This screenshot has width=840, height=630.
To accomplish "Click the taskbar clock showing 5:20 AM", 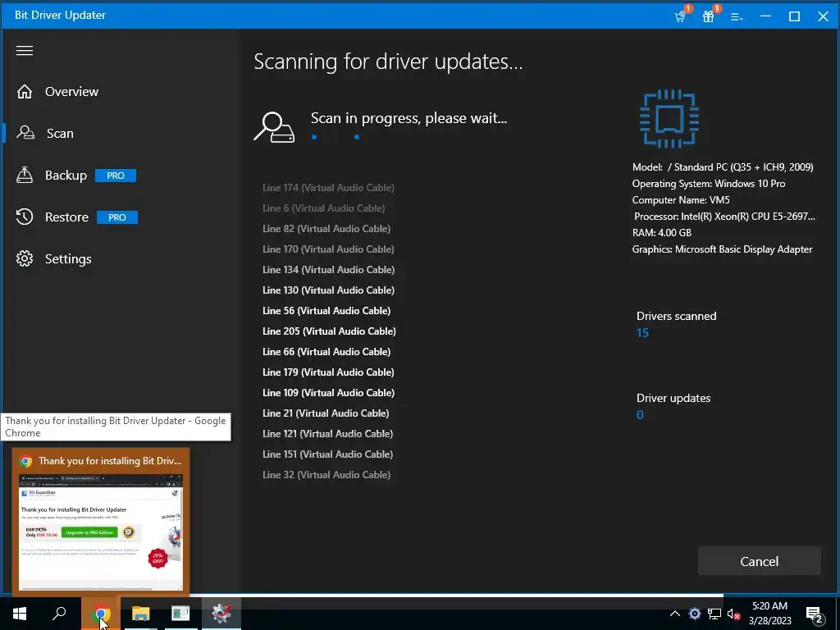I will [769, 614].
